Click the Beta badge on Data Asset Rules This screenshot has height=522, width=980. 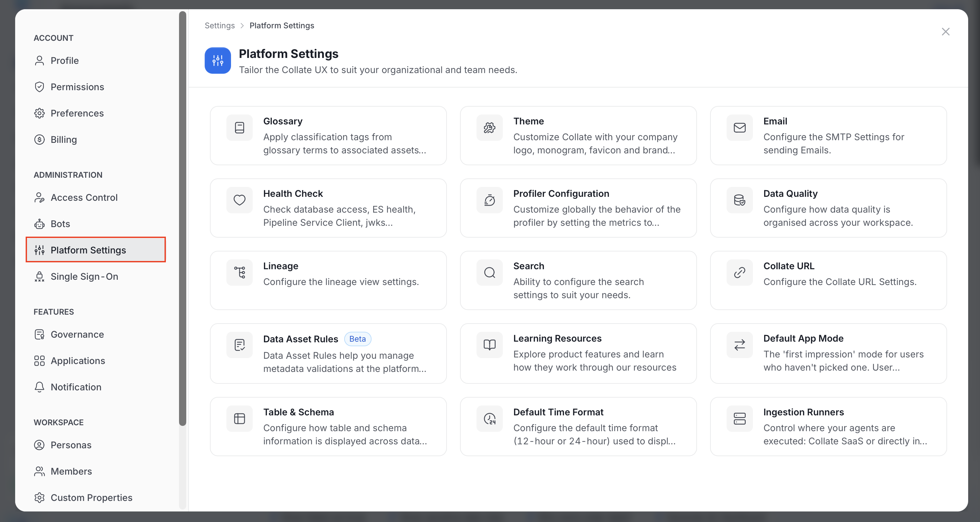[x=357, y=339]
